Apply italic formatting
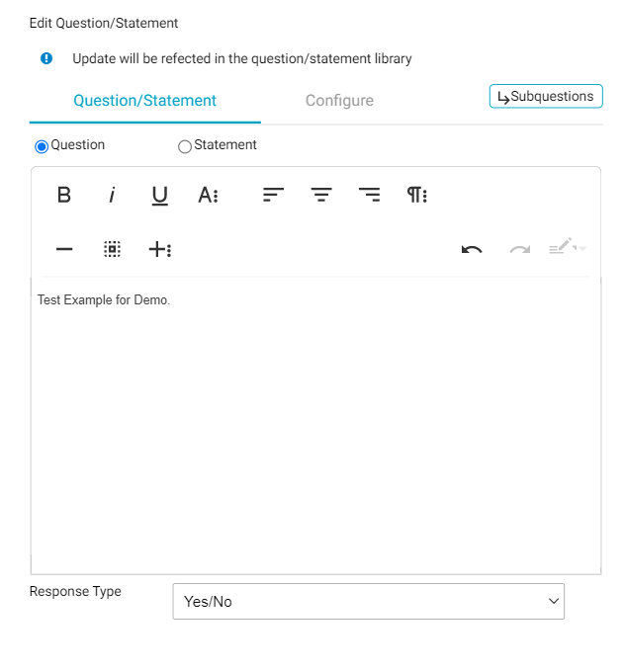The width and height of the screenshot is (624, 672). click(x=112, y=195)
